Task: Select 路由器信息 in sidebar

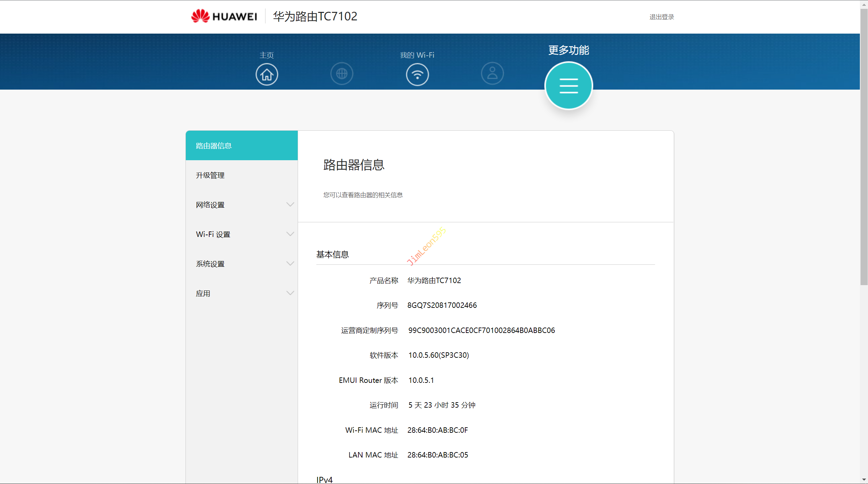Action: coord(214,146)
